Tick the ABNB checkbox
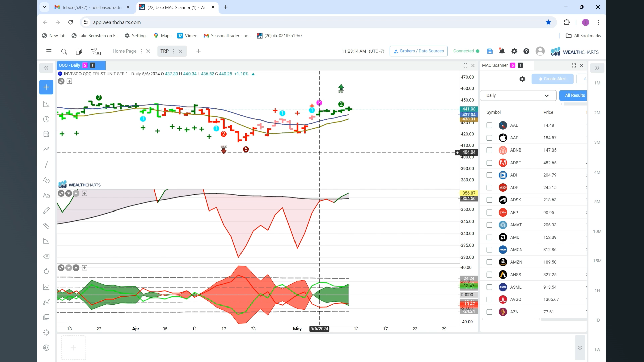Screen dimensions: 644x362 (489, 150)
